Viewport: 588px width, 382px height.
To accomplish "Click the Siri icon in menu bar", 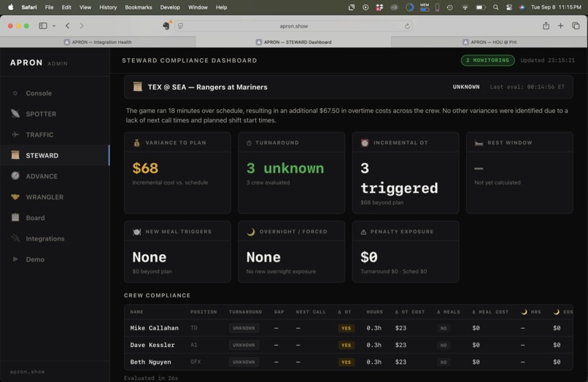I will pyautogui.click(x=522, y=7).
